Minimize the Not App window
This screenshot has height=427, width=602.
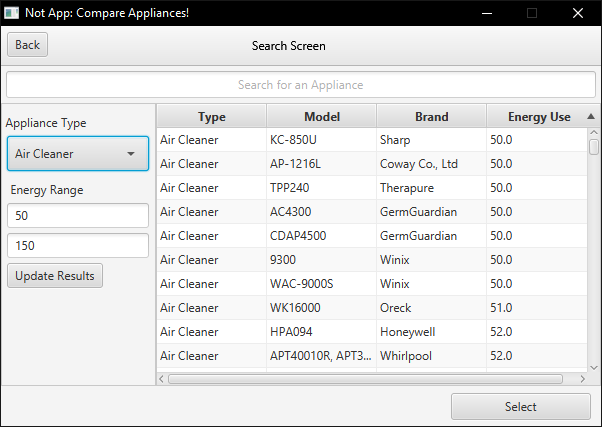click(487, 13)
